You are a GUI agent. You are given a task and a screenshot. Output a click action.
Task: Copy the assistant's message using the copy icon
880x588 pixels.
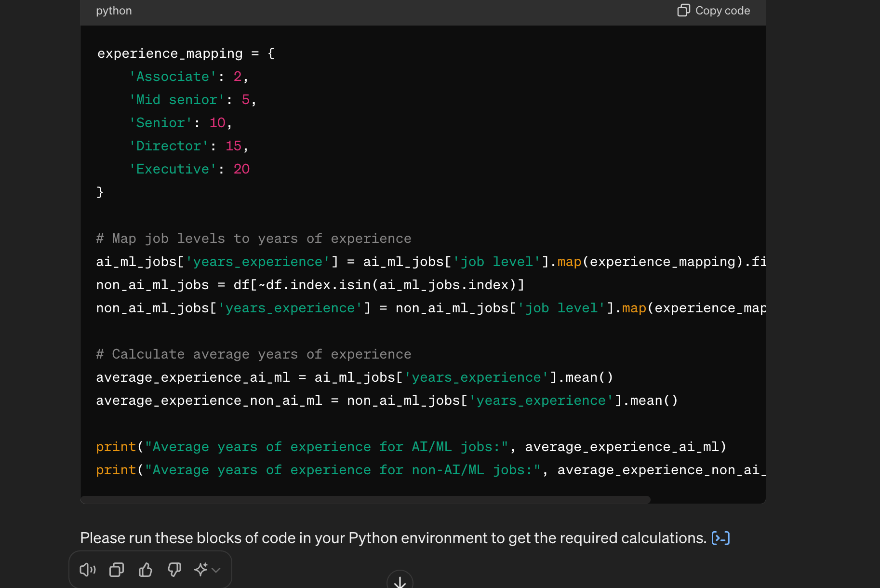pyautogui.click(x=116, y=569)
